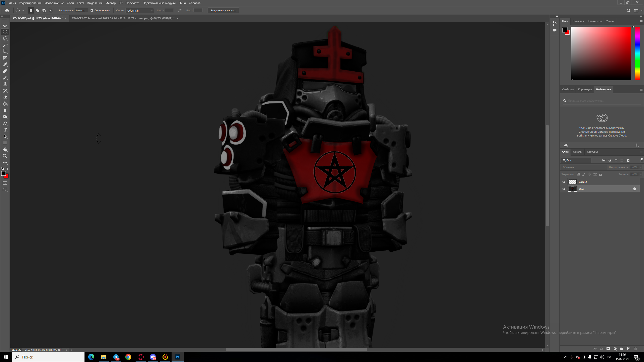Screen dimensions: 644x362
Task: Click the red saturation color field
Action: pyautogui.click(x=601, y=53)
